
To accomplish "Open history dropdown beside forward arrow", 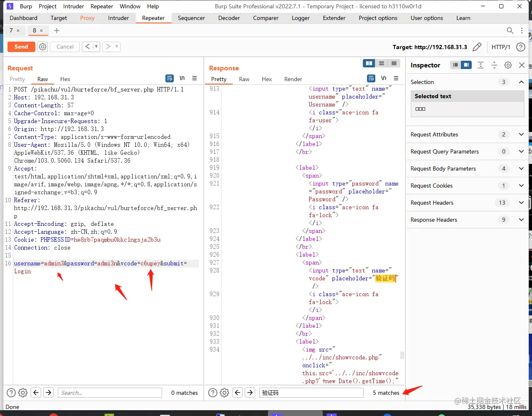I will click(117, 47).
